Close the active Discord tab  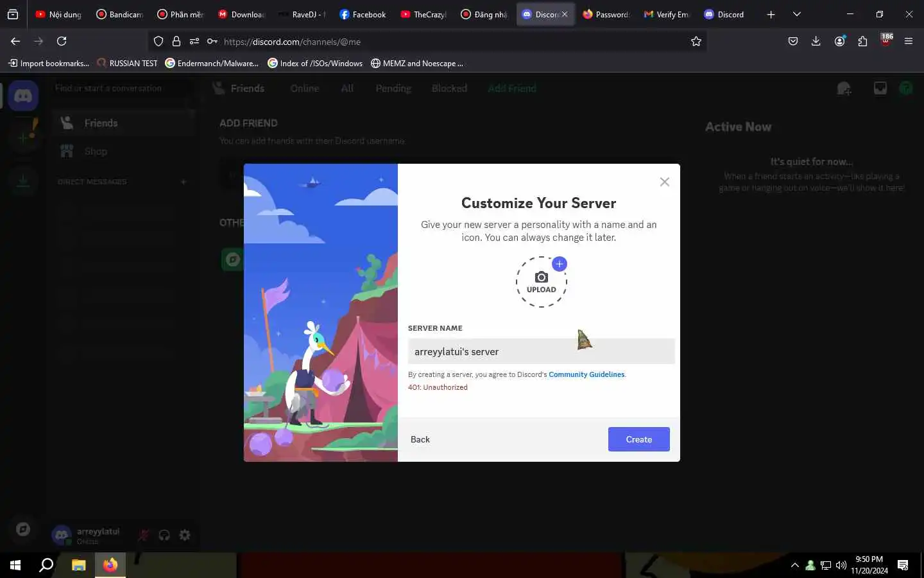[565, 14]
